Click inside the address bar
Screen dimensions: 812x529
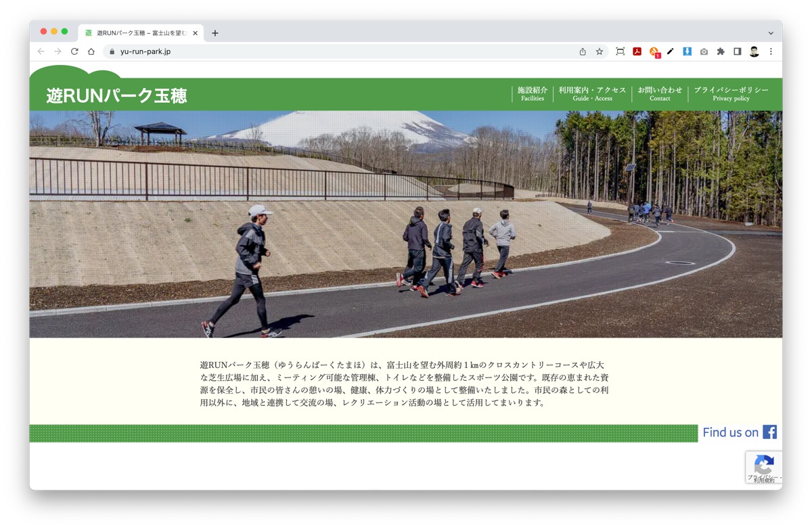271,51
